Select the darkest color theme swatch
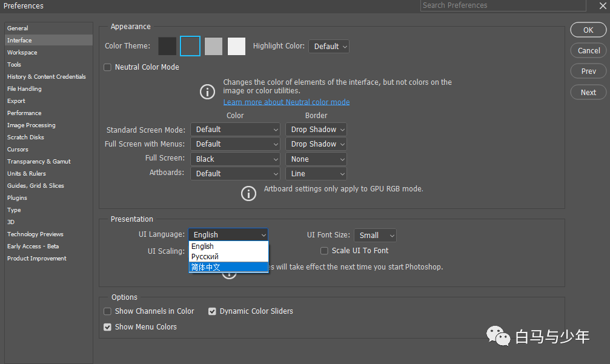610x364 pixels. click(x=167, y=46)
